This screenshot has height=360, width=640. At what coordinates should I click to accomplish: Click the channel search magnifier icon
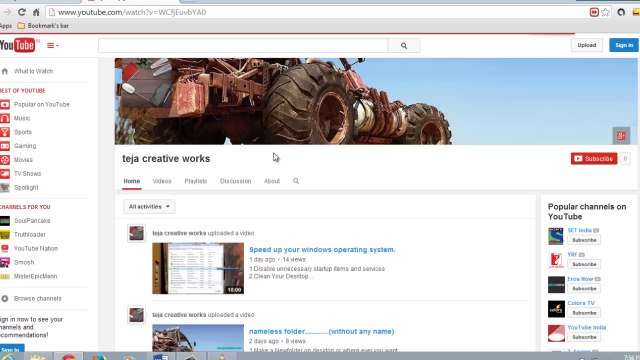tap(296, 181)
